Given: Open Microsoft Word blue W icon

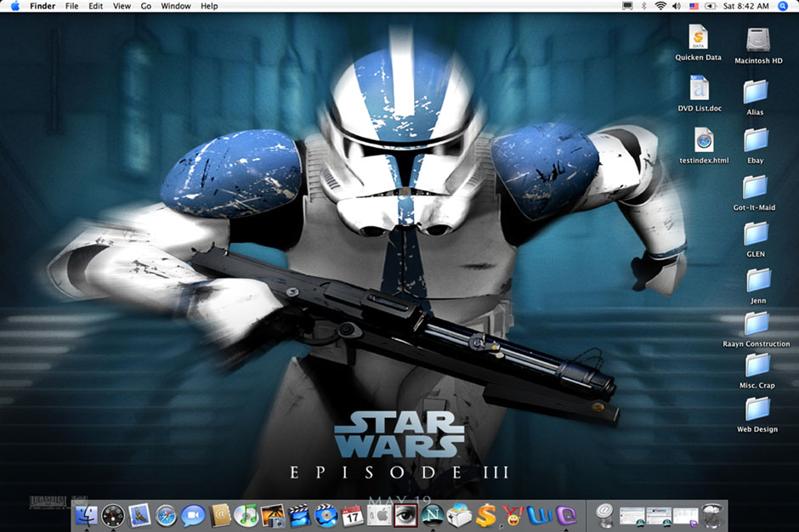Looking at the screenshot, I should (x=539, y=516).
